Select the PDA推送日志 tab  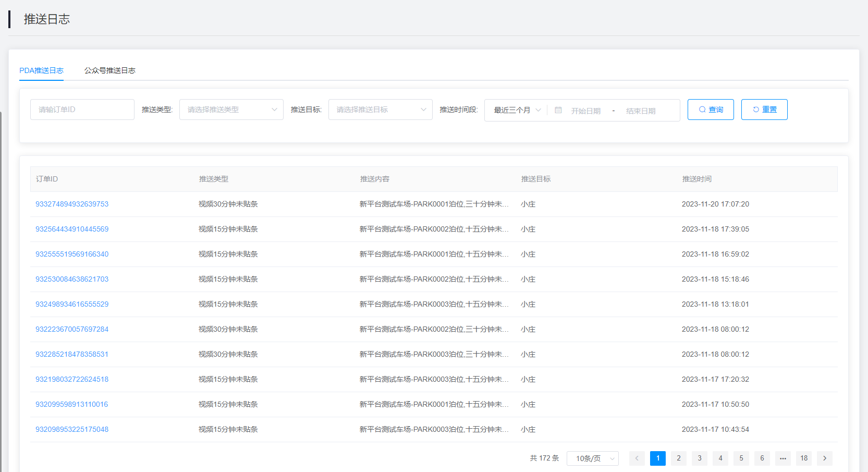pyautogui.click(x=41, y=70)
